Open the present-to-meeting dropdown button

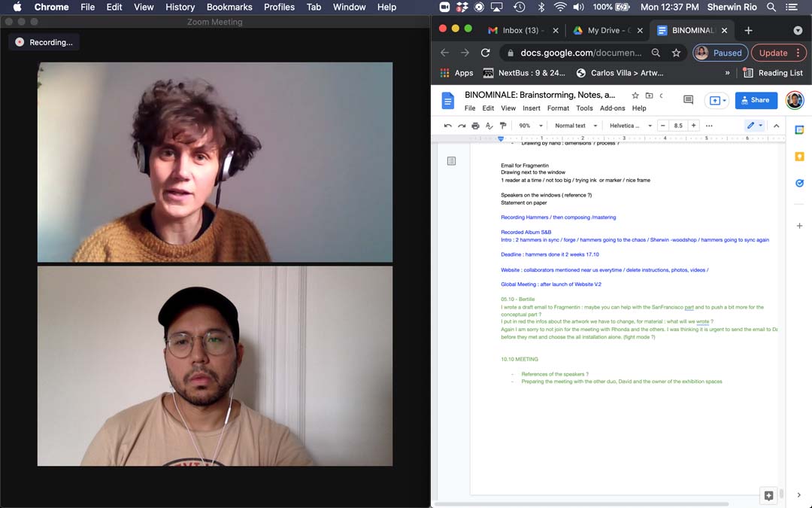(x=717, y=101)
